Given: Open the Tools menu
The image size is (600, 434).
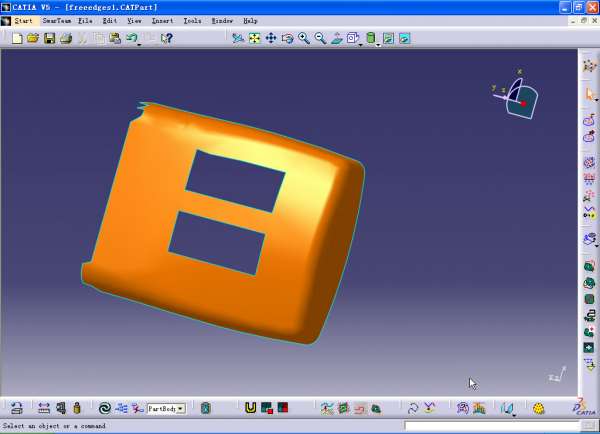Looking at the screenshot, I should coord(192,21).
